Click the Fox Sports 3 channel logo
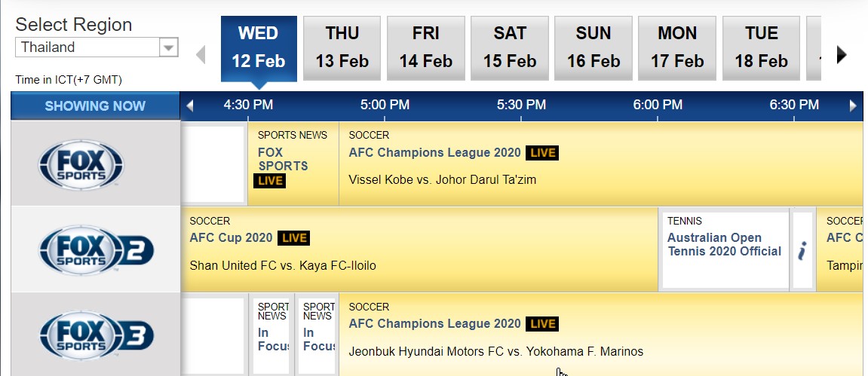The image size is (868, 376). [x=96, y=335]
